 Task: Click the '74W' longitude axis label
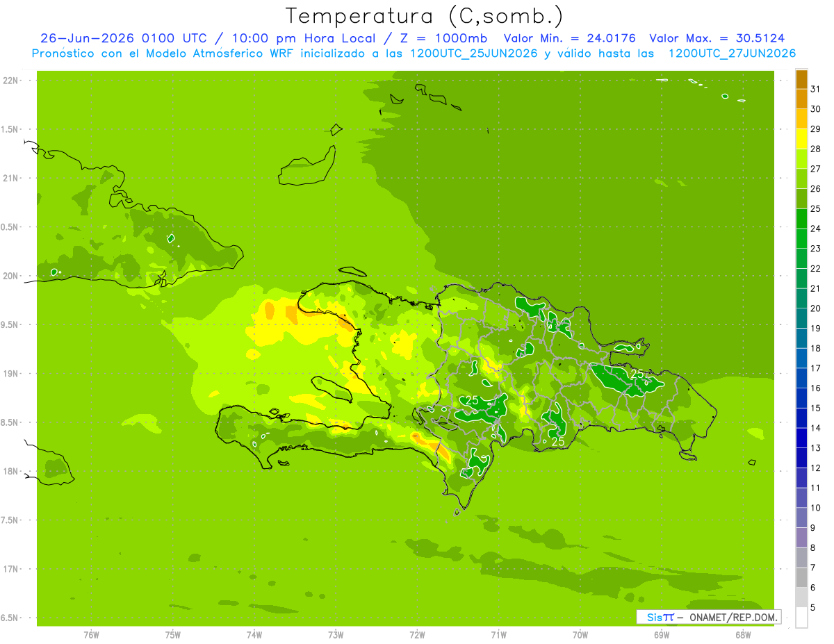click(x=254, y=635)
